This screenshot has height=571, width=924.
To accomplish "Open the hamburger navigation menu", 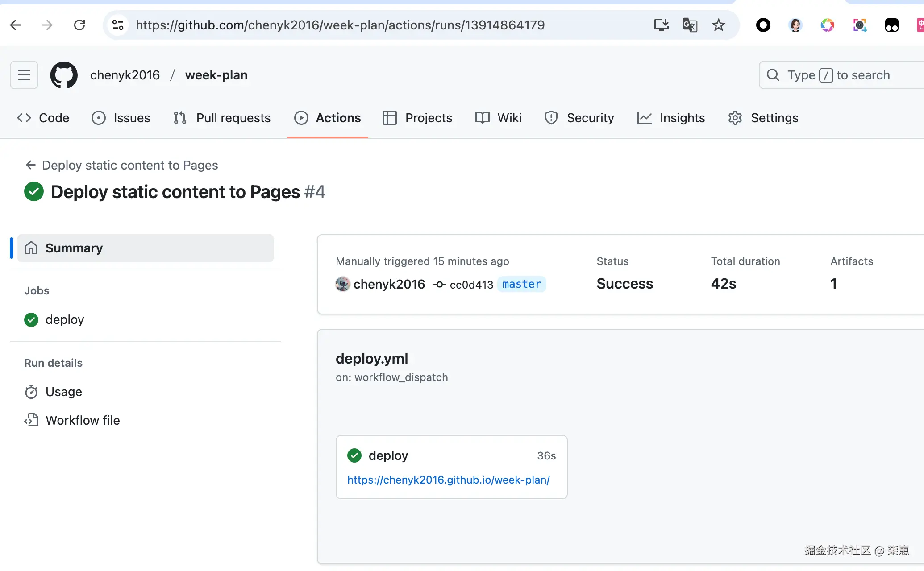I will coord(24,75).
